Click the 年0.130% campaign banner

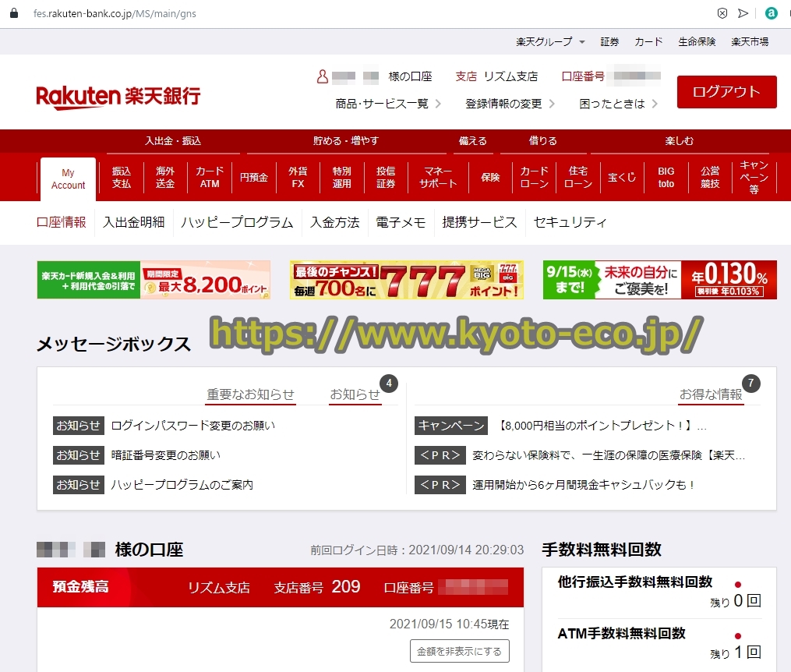(660, 280)
